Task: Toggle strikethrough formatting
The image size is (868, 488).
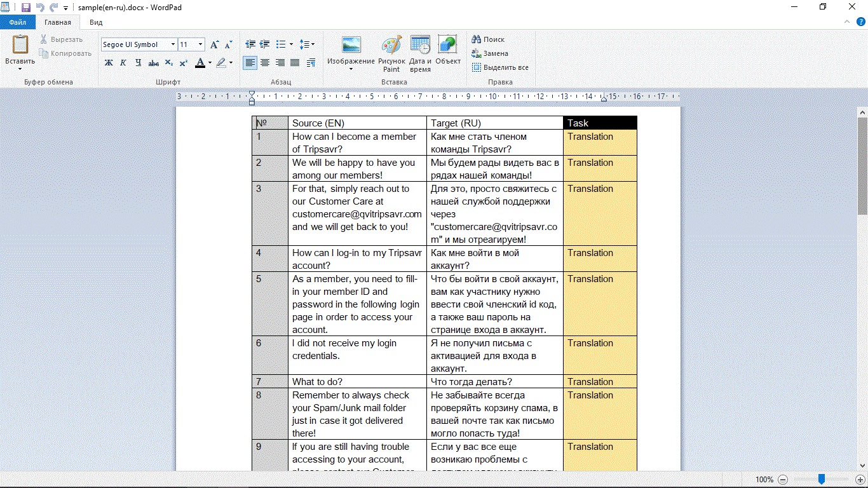Action: (154, 63)
